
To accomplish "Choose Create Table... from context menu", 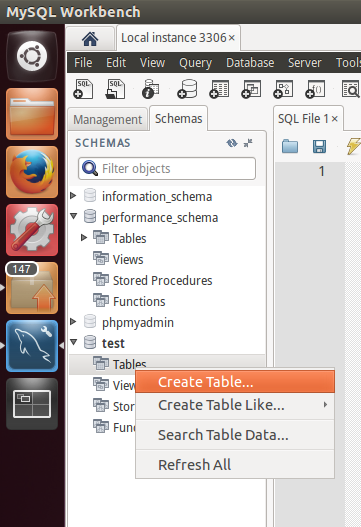I will pyautogui.click(x=235, y=382).
